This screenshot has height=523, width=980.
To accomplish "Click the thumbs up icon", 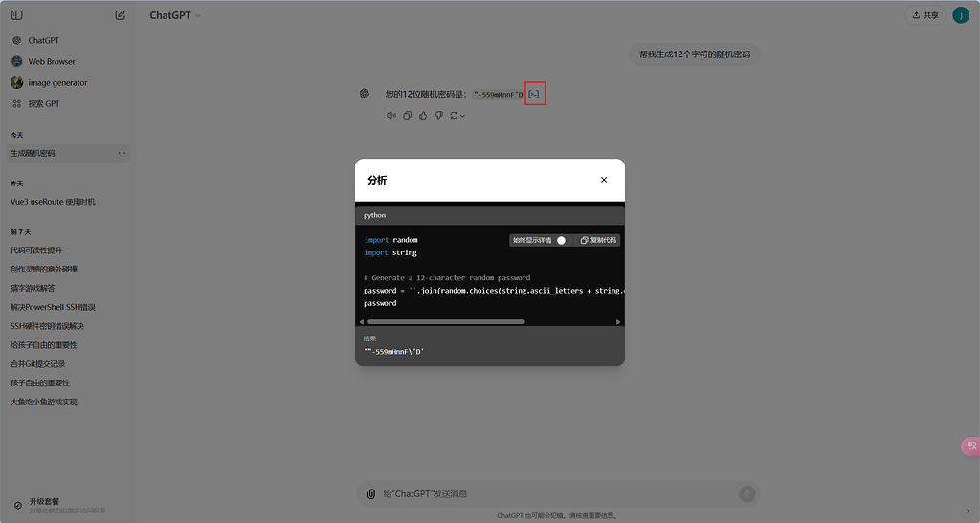I will click(423, 116).
